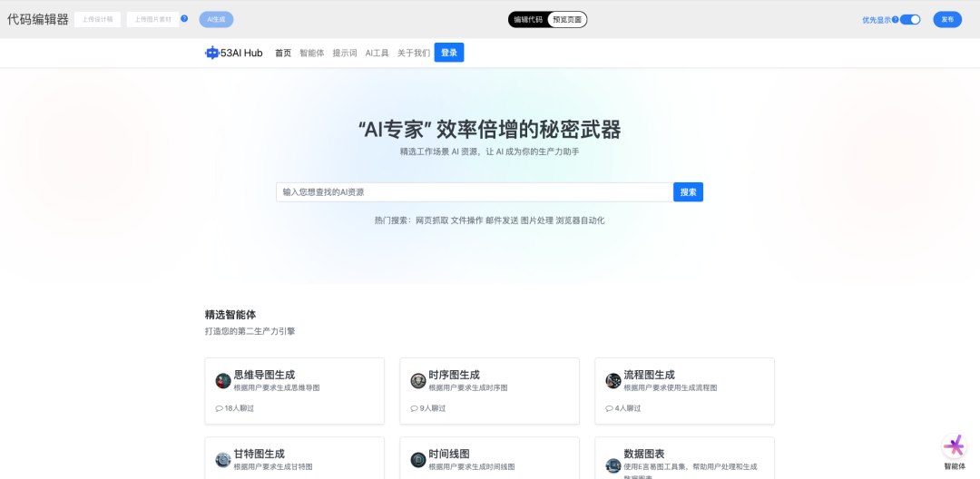Click the 搜索 button

[x=688, y=192]
